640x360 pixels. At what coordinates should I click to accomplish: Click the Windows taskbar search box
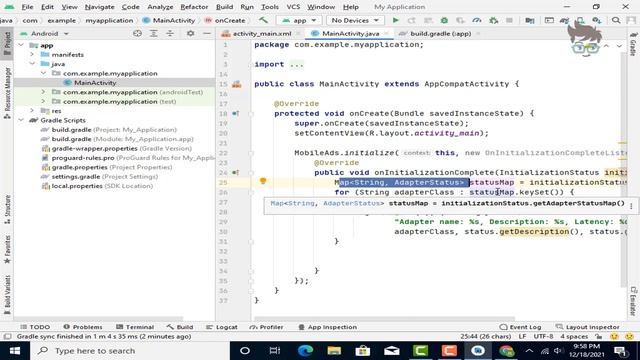[x=130, y=351]
